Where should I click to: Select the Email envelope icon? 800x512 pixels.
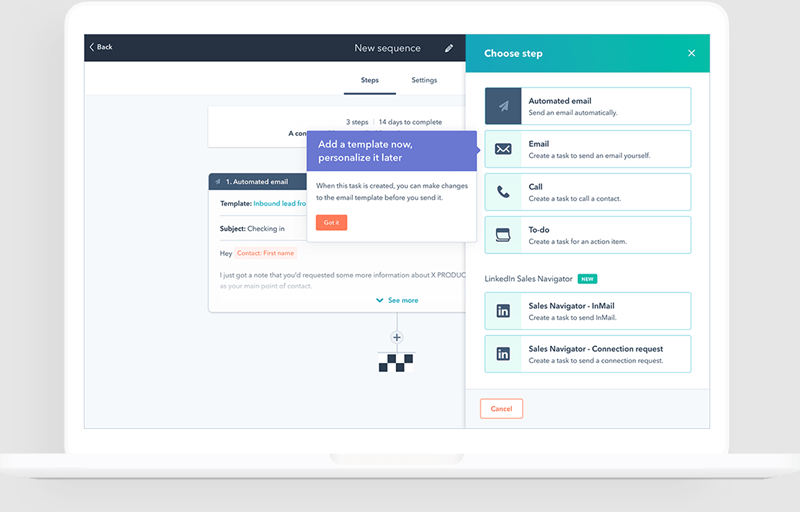(x=504, y=149)
